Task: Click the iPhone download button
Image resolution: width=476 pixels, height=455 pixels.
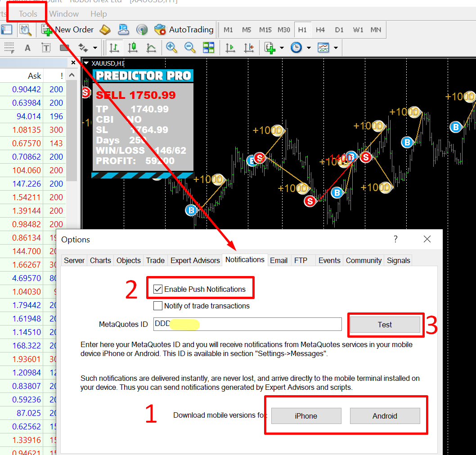Action: [306, 416]
